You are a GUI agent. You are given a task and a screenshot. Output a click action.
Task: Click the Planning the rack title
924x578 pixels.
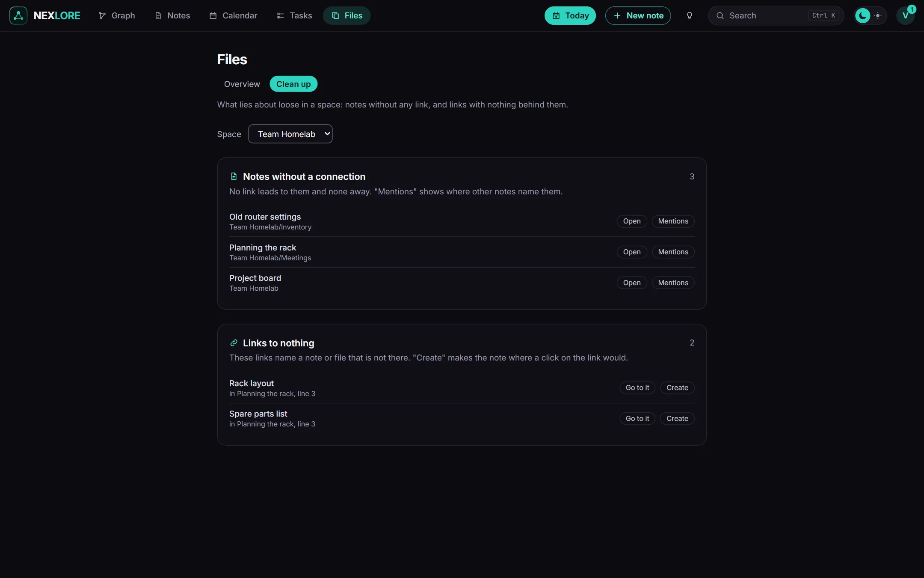click(263, 247)
